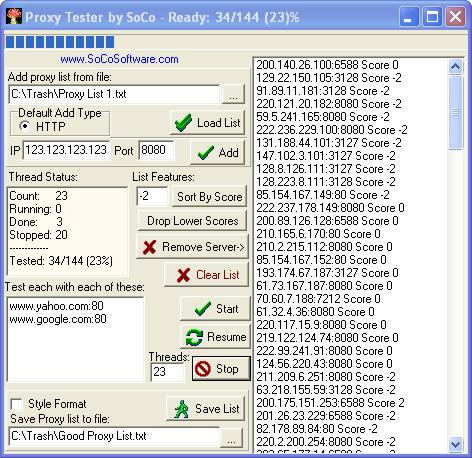Select proxy 210.165.6.170:80
The width and height of the screenshot is (472, 458).
pos(318,234)
